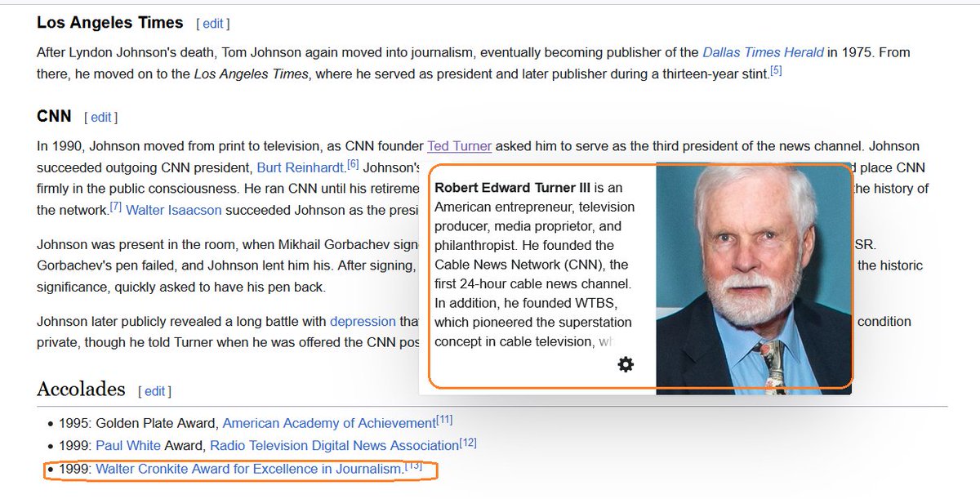Jump to citation 5
The height and width of the screenshot is (499, 980).
click(777, 70)
